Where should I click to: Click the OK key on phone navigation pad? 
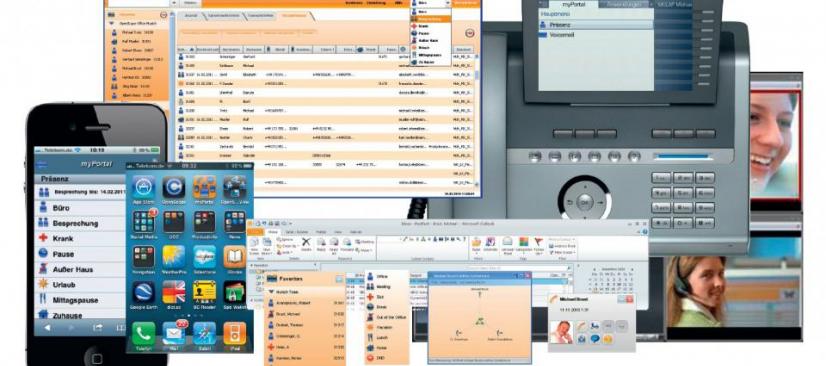pyautogui.click(x=585, y=202)
